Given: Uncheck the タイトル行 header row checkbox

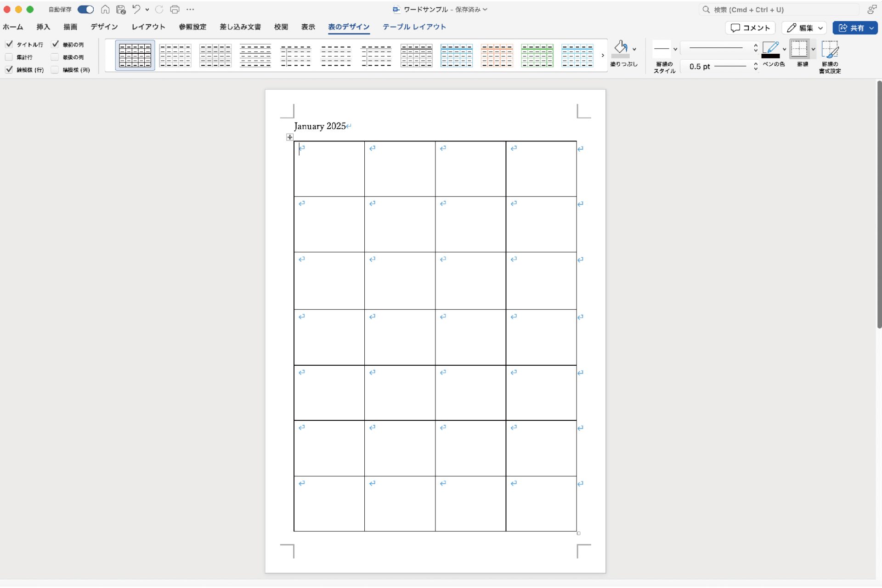Looking at the screenshot, I should point(9,44).
